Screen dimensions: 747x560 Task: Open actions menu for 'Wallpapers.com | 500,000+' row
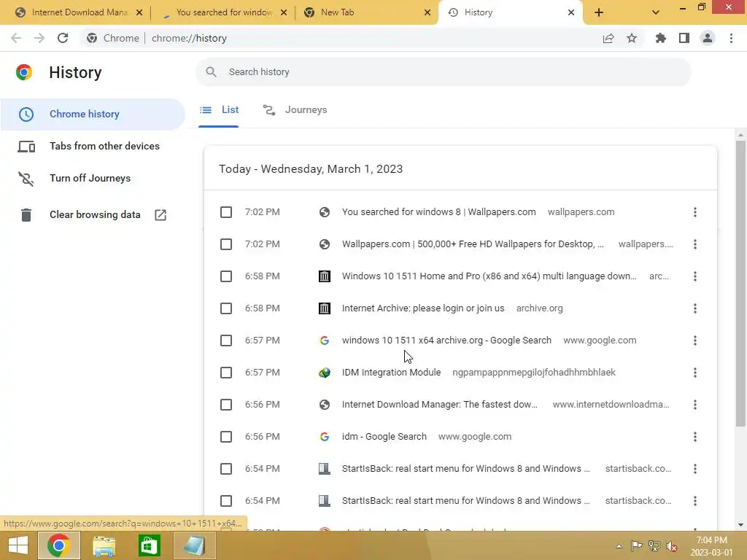[x=695, y=244]
